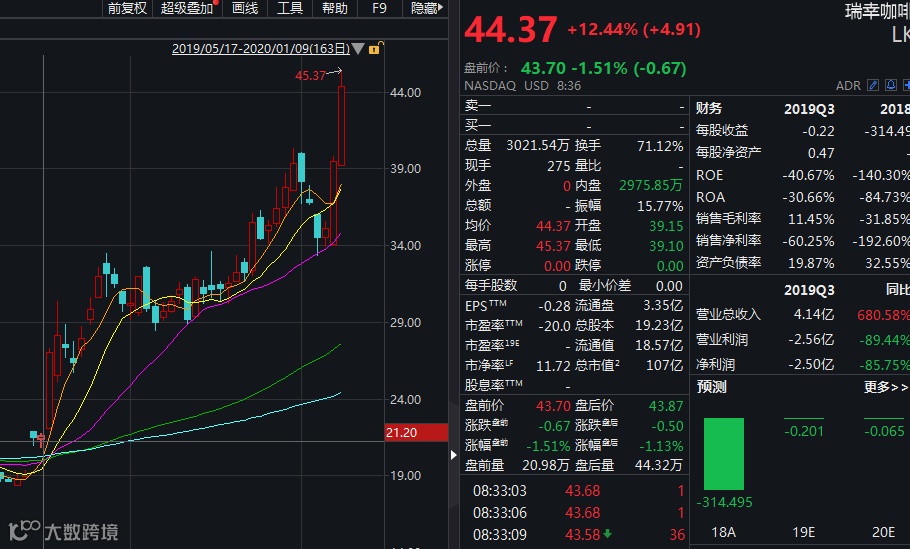Click the ADR tag label
Viewport: 910px width, 549px height.
pos(848,86)
